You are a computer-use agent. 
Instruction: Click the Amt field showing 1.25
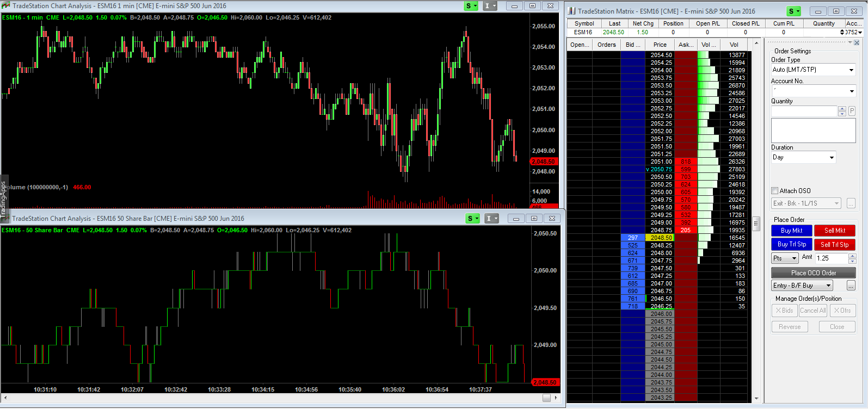click(832, 258)
